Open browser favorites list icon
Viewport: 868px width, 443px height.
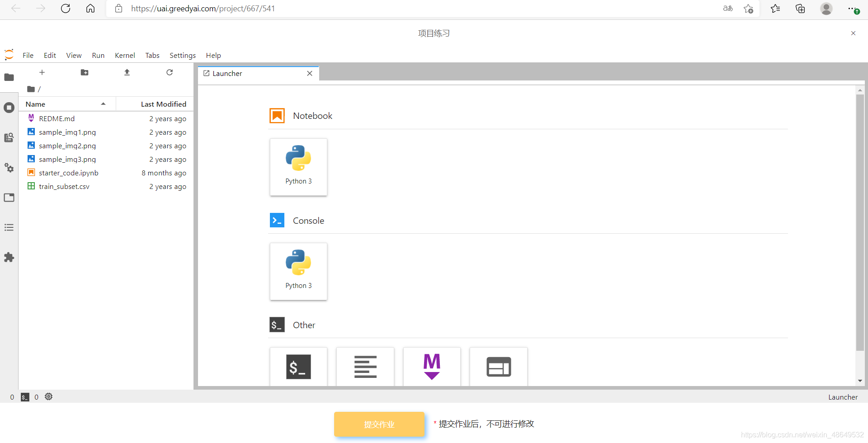point(775,9)
